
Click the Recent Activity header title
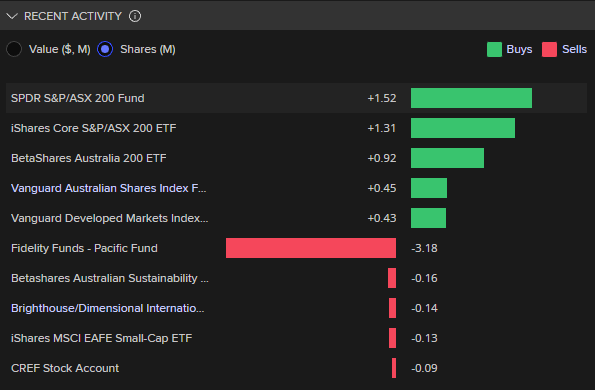click(x=73, y=16)
